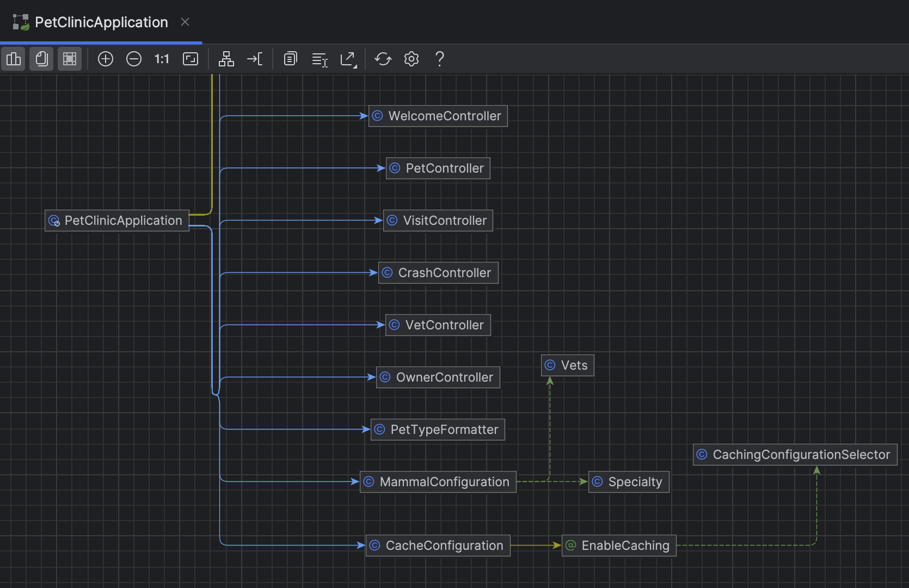Select the EnableCaching annotation node

618,545
